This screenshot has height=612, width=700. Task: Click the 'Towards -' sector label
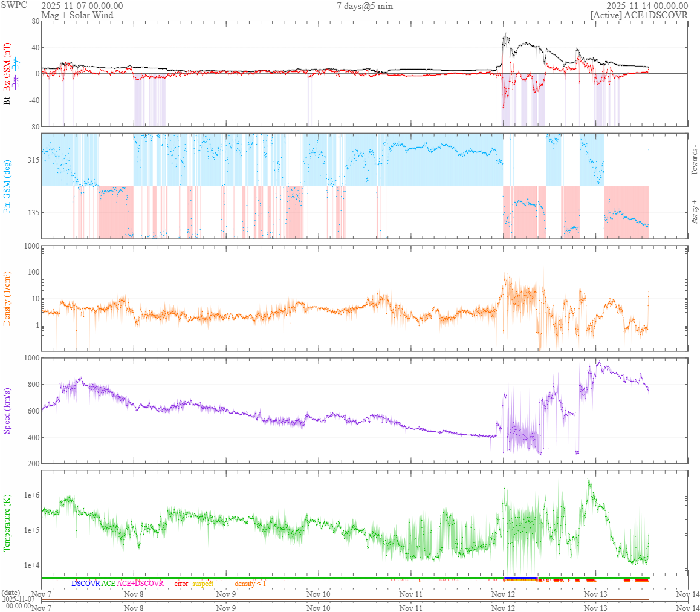point(694,160)
